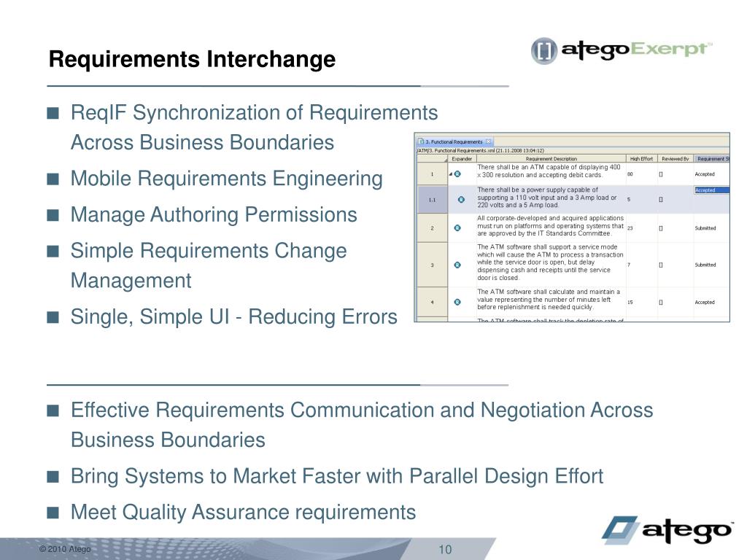Select the '3. Functional Requirements' editor tab
This screenshot has width=747, height=560.
tap(455, 141)
